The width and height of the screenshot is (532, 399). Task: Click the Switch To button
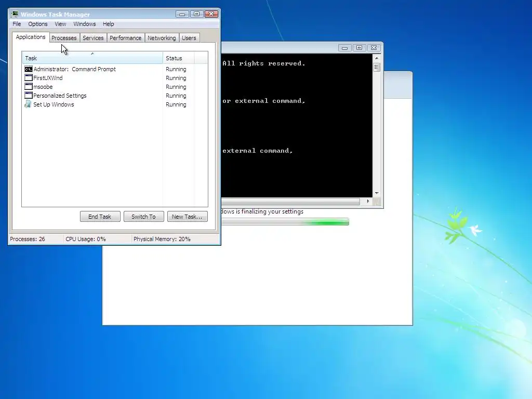pos(143,217)
